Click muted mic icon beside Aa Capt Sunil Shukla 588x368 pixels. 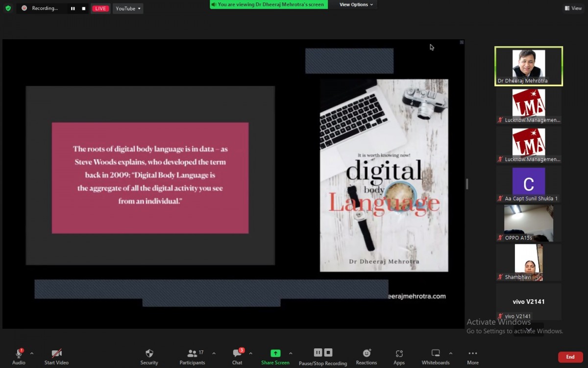pyautogui.click(x=500, y=199)
